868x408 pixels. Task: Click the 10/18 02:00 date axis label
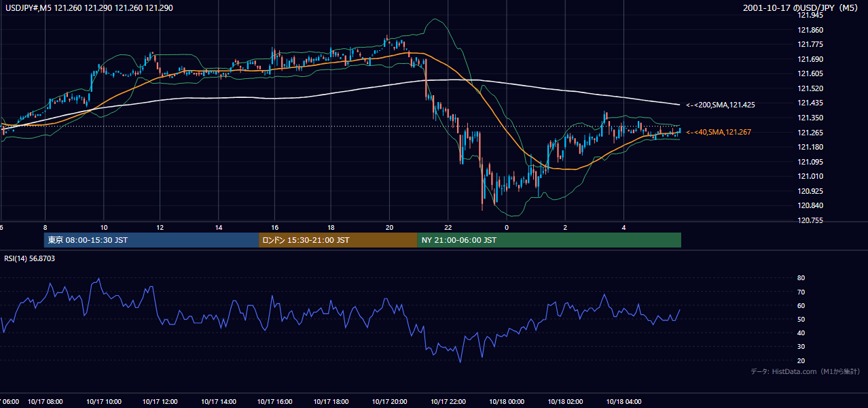565,402
